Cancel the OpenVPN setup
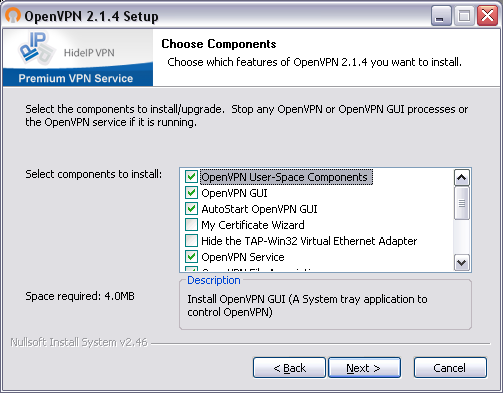Screen dimensions: 503x393 tap(450, 368)
